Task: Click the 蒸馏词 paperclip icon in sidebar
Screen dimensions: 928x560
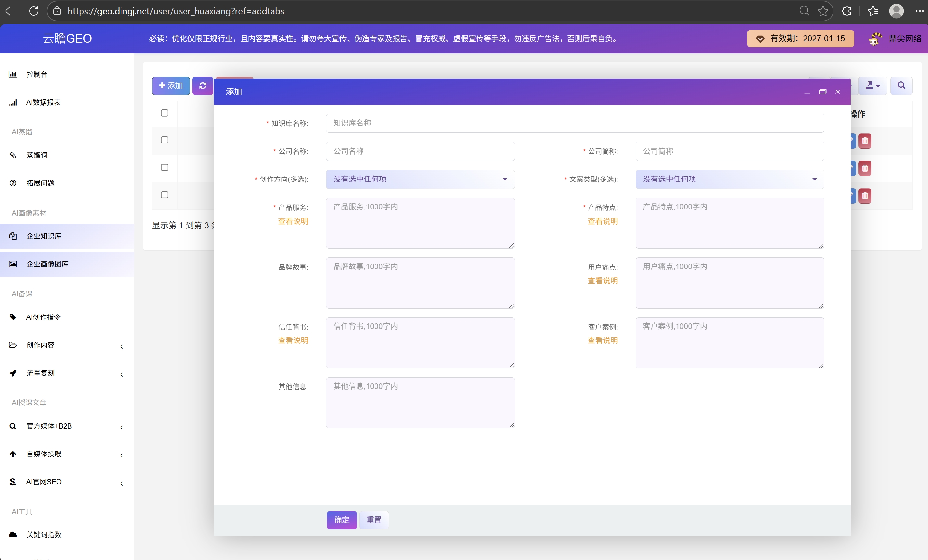Action: tap(13, 155)
